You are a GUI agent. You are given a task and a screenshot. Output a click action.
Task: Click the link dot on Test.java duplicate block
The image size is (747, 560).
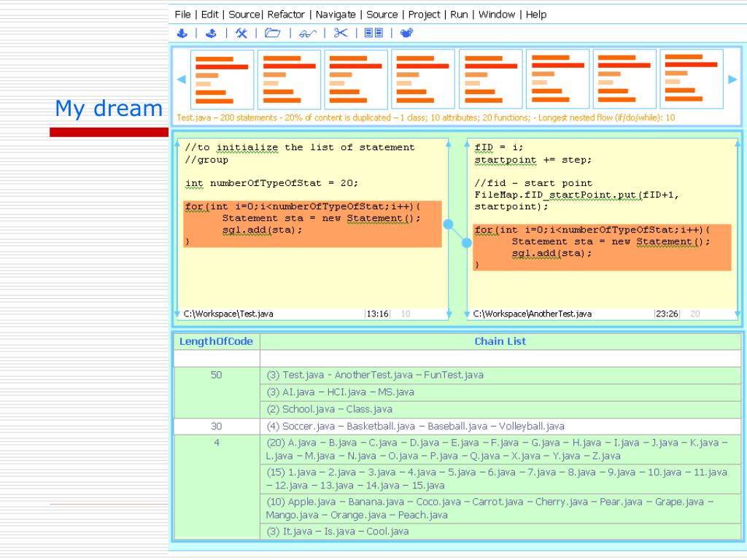pos(449,225)
